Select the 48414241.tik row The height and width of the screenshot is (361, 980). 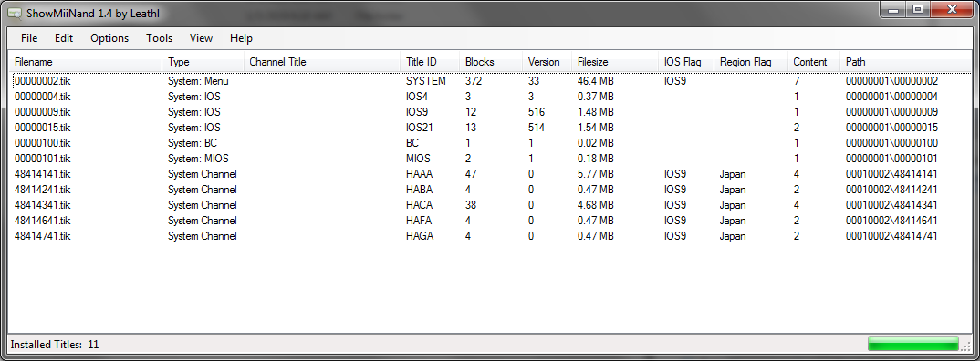(x=491, y=190)
